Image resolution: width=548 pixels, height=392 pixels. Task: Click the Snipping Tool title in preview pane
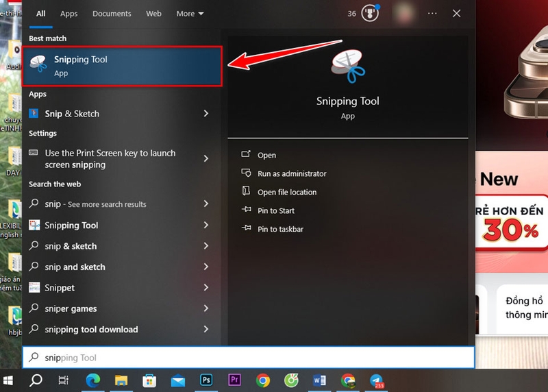click(x=348, y=101)
